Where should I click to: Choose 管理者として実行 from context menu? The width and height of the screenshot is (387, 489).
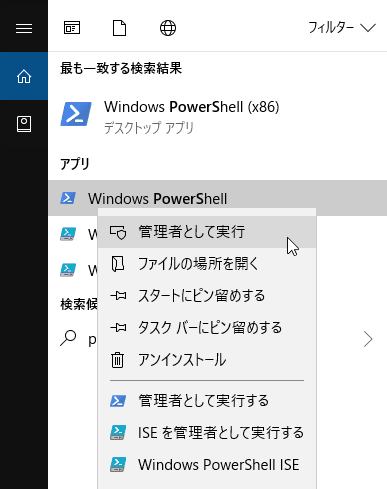coord(207,232)
